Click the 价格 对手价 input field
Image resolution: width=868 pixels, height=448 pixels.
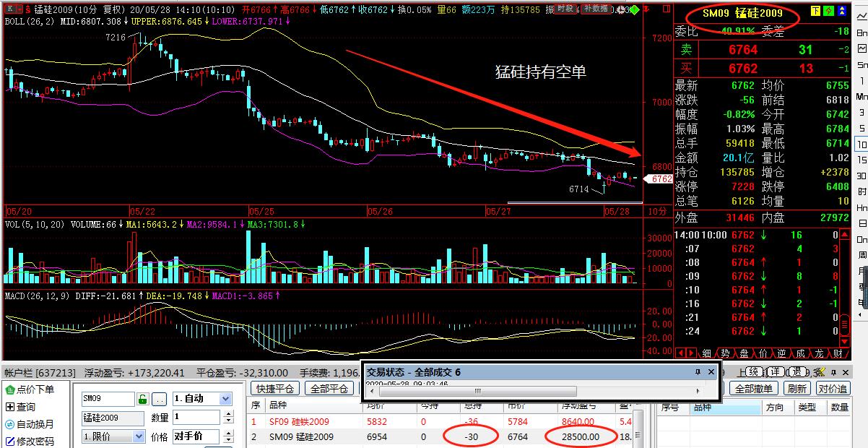197,436
